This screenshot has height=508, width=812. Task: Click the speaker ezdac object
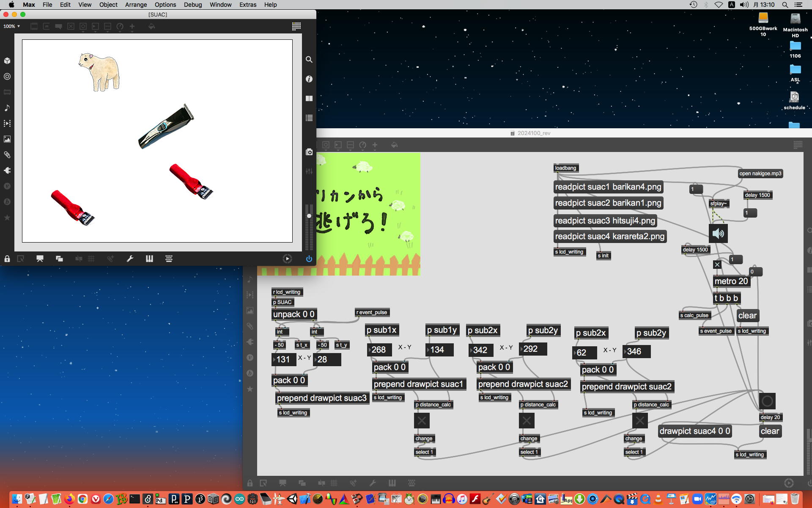[718, 233]
